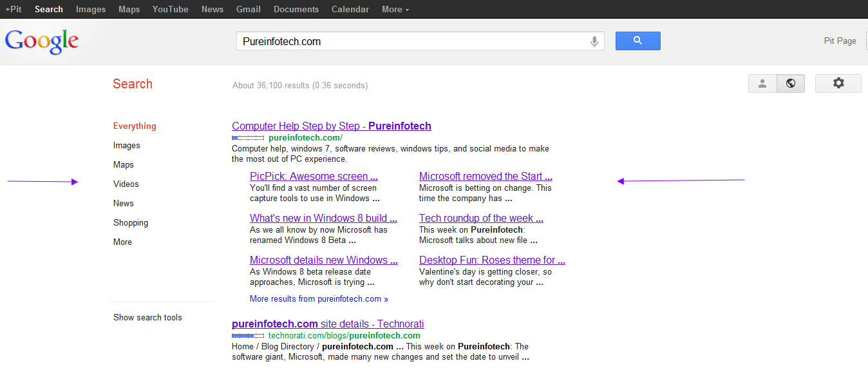Click the search input field

pos(412,41)
